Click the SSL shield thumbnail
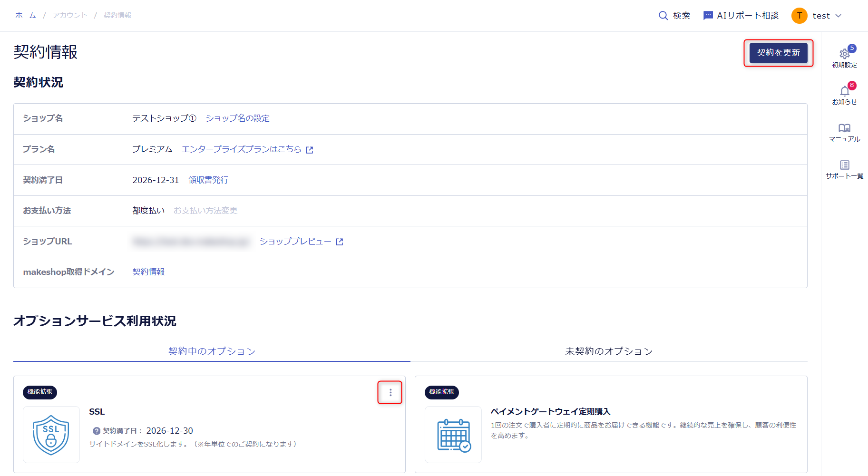Screen dimensions: 868x476 [51, 435]
